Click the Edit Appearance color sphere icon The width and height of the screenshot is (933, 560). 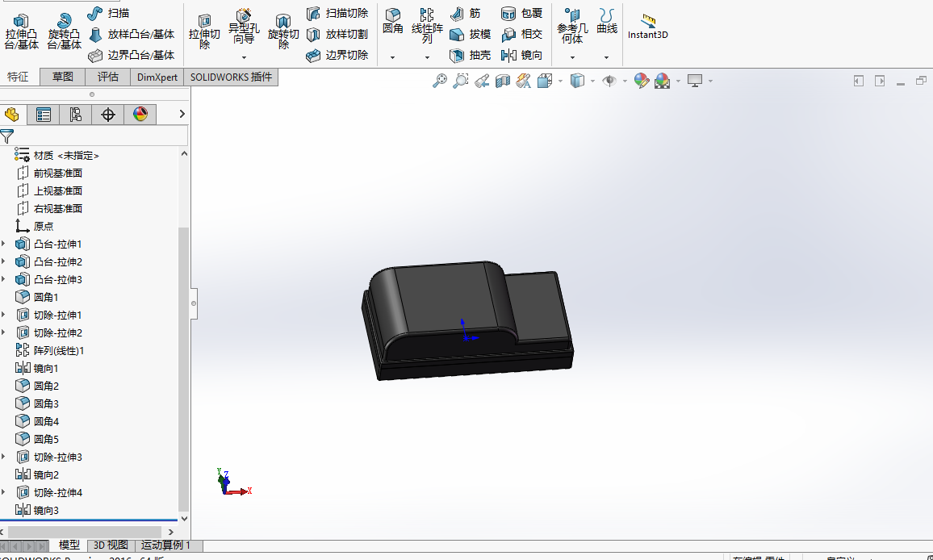click(642, 81)
